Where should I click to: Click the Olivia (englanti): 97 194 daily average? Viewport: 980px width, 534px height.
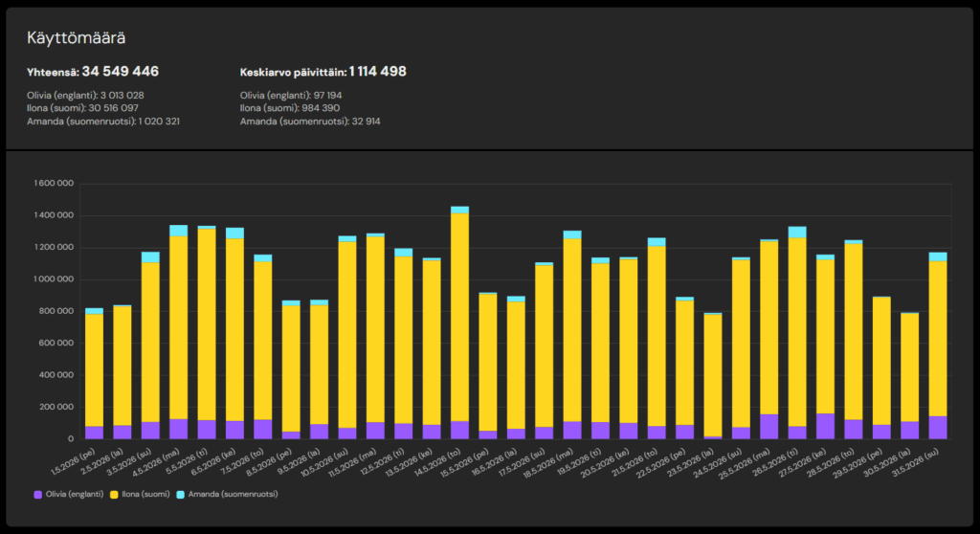pos(291,96)
